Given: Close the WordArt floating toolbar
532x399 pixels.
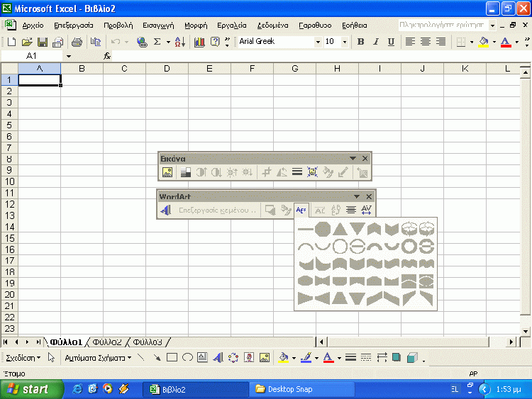Looking at the screenshot, I should [x=369, y=196].
